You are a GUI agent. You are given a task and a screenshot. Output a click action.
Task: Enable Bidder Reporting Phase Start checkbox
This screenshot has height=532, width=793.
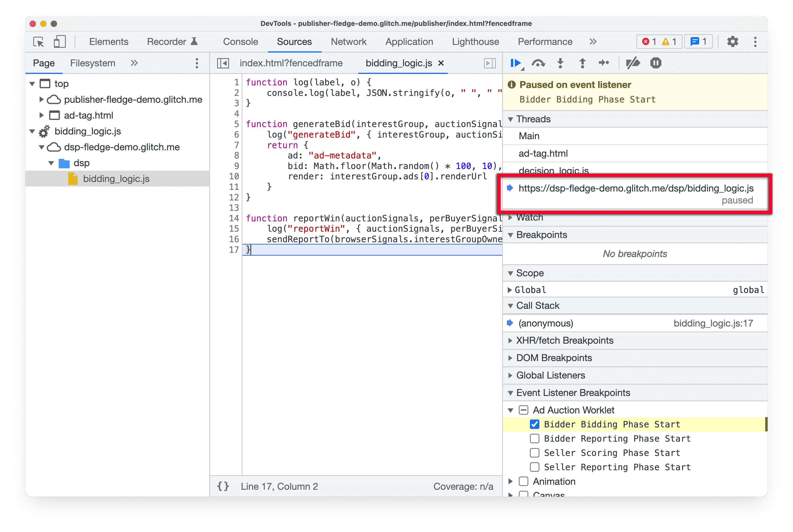(x=534, y=438)
